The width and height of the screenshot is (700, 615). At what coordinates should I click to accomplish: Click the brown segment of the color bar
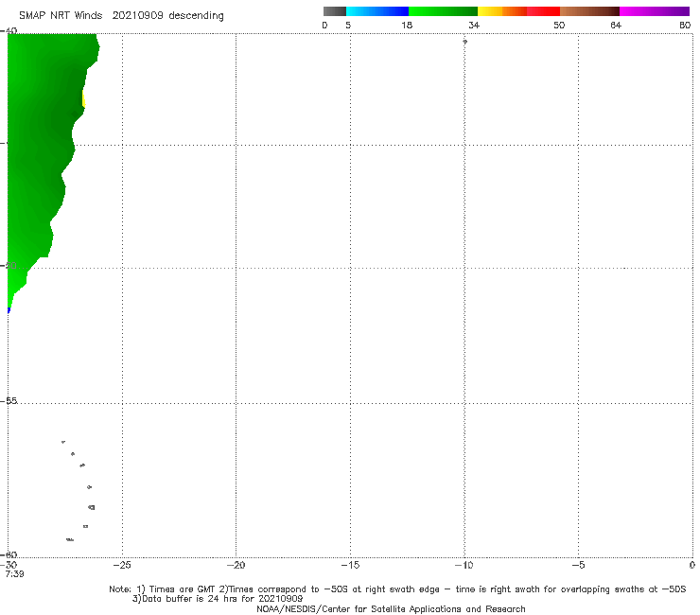coord(589,11)
